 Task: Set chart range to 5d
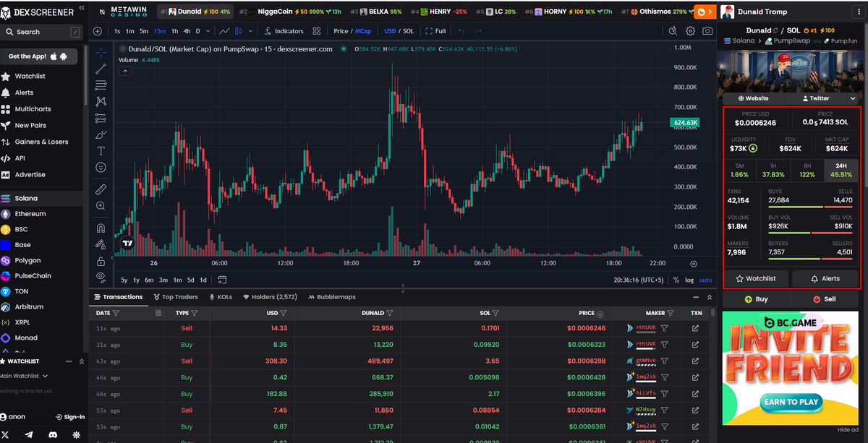click(191, 280)
